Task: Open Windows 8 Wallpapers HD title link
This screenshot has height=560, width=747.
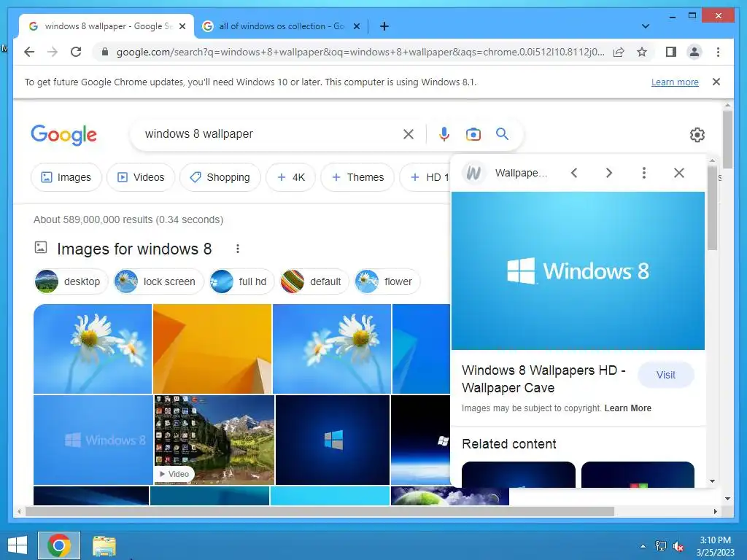Action: 543,379
